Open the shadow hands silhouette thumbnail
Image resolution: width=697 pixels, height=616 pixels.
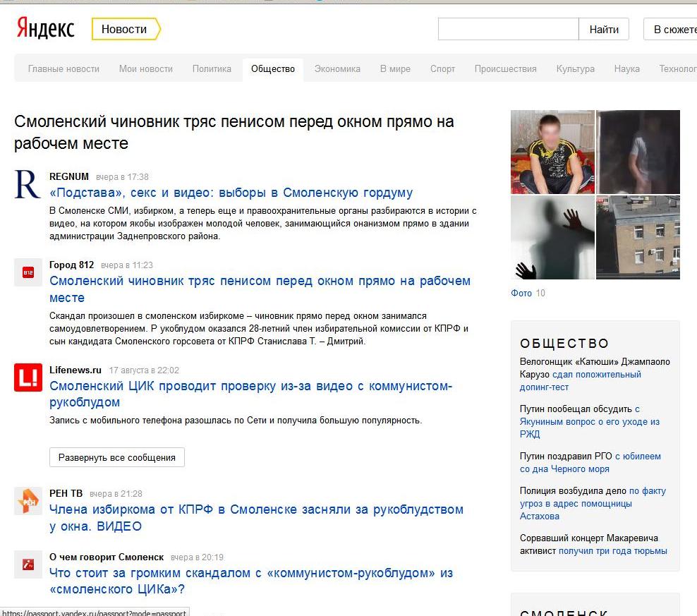[552, 238]
